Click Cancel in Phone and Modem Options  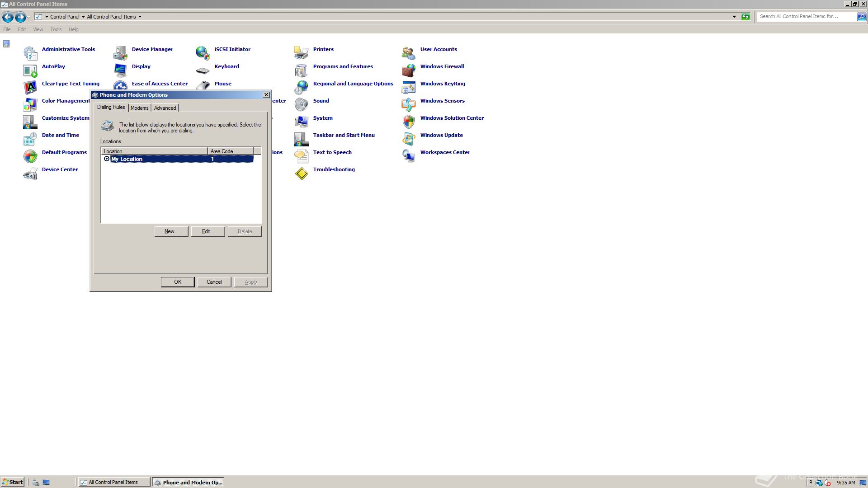pos(214,282)
